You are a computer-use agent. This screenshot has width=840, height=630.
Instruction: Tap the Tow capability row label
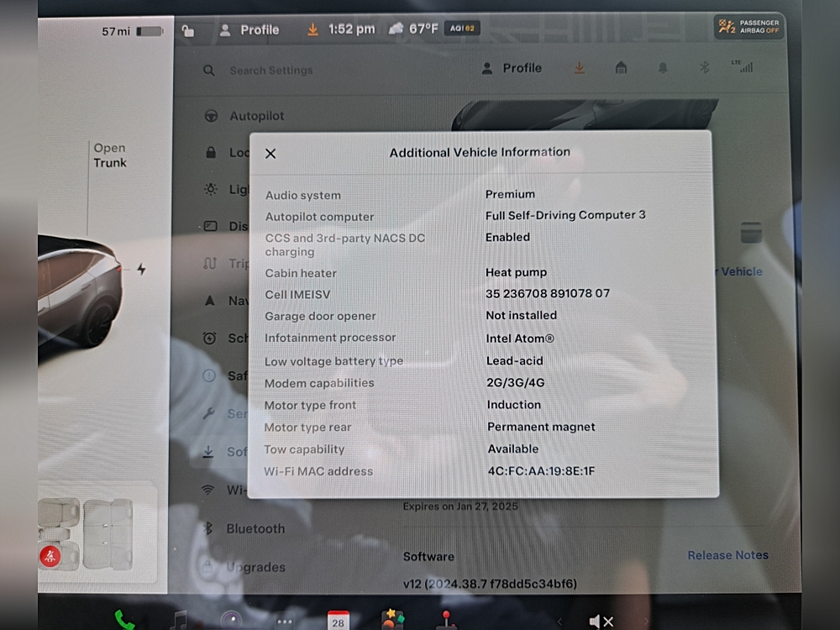point(304,449)
